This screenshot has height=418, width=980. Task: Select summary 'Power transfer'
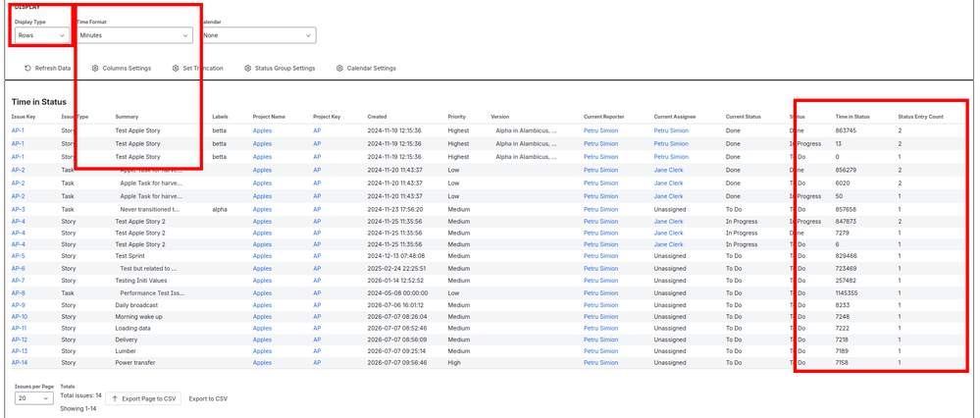click(x=135, y=362)
